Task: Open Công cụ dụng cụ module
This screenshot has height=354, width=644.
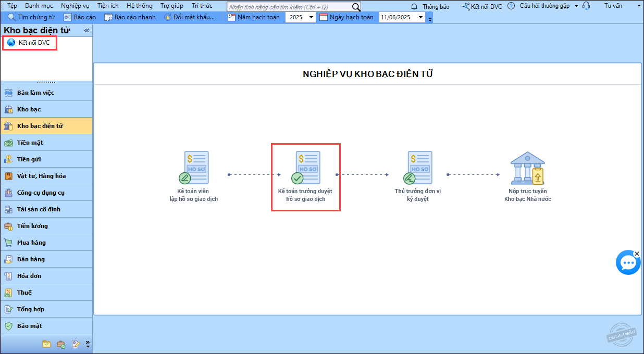Action: [x=46, y=193]
